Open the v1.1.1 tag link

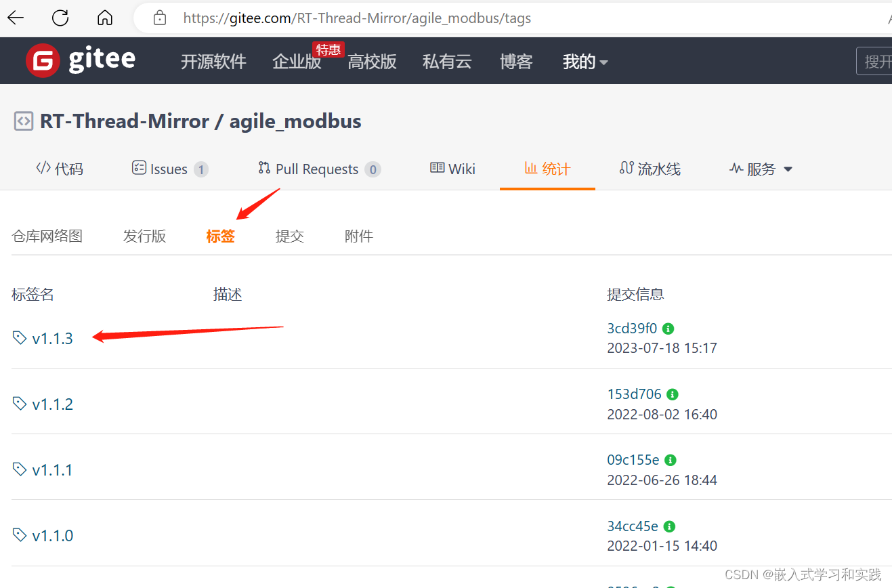pyautogui.click(x=52, y=469)
